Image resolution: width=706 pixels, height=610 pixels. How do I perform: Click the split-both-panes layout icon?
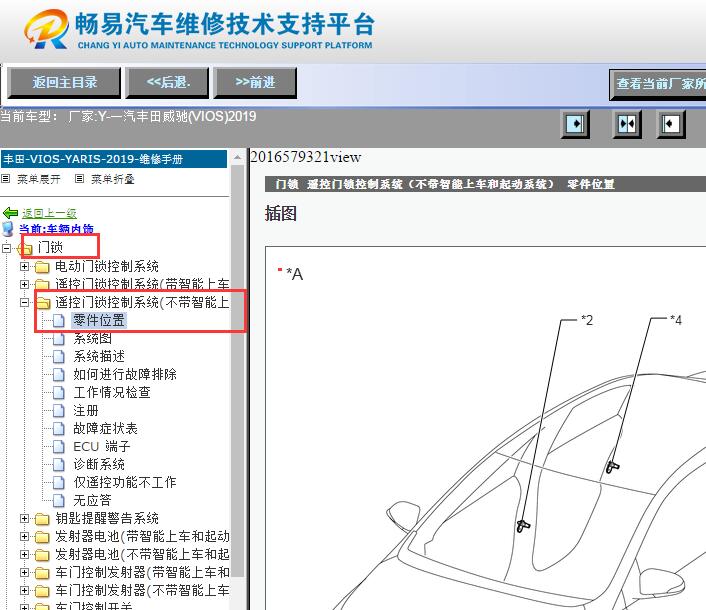tap(627, 124)
